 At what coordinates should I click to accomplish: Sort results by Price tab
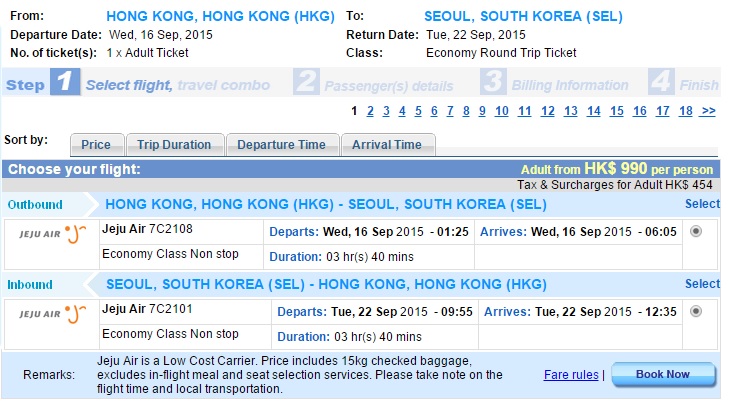point(97,145)
